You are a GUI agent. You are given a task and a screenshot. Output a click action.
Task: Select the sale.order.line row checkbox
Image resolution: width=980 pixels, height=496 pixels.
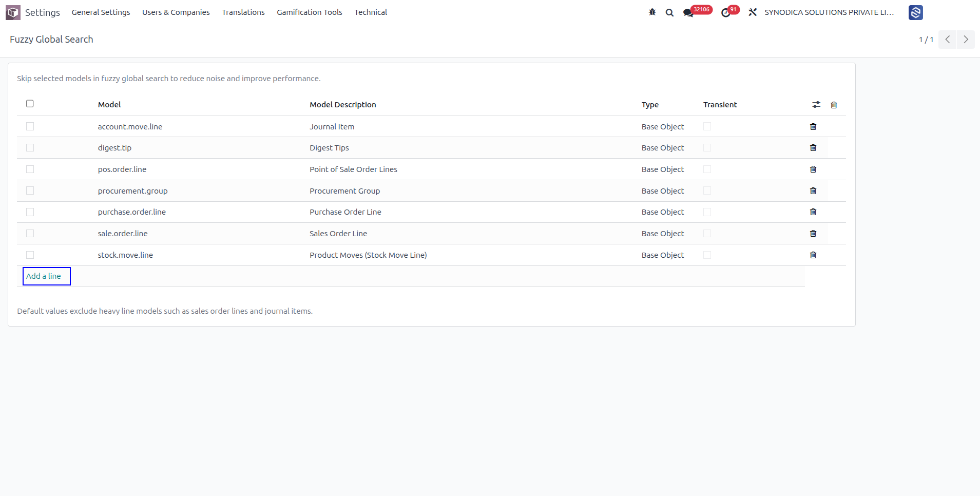(x=30, y=234)
